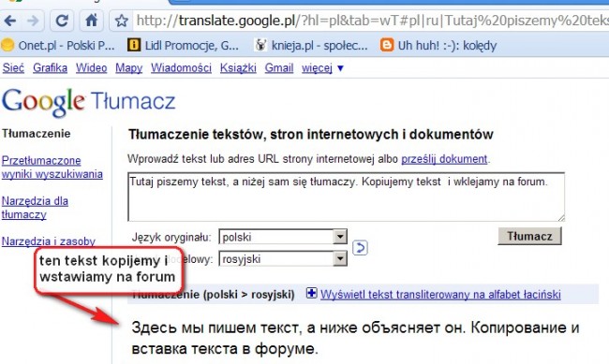Image resolution: width=609 pixels, height=364 pixels.
Task: Click the translated Russian text
Action: (x=355, y=338)
